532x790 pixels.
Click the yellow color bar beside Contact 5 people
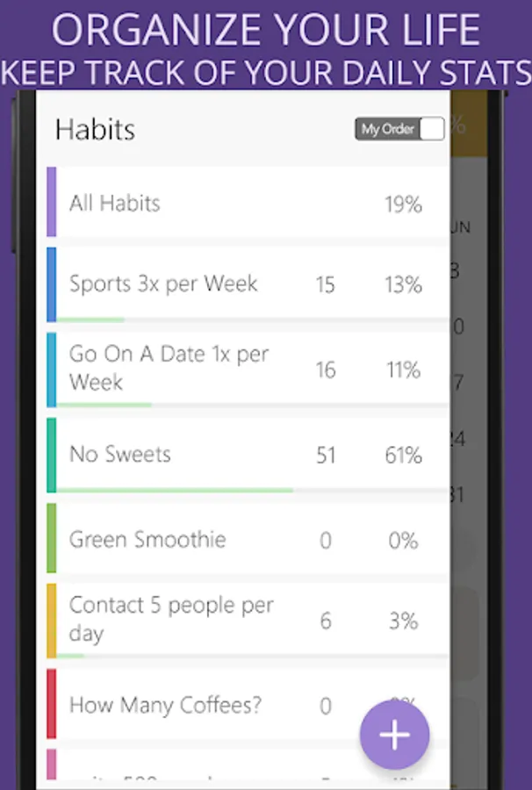pos(52,620)
